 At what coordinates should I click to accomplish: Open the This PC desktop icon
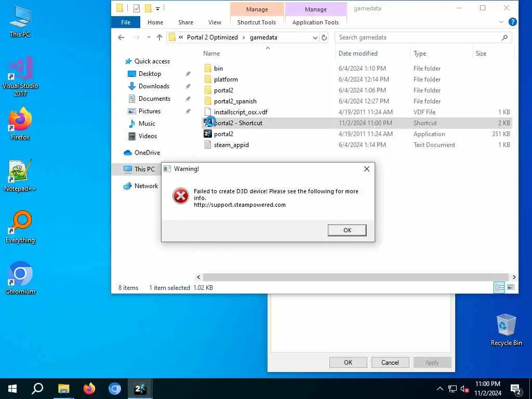[20, 22]
